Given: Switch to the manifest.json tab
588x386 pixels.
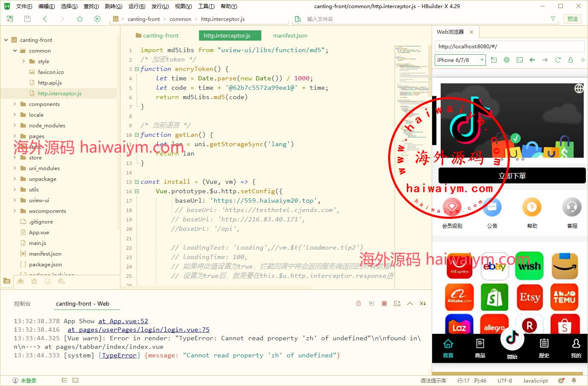Looking at the screenshot, I should point(290,36).
